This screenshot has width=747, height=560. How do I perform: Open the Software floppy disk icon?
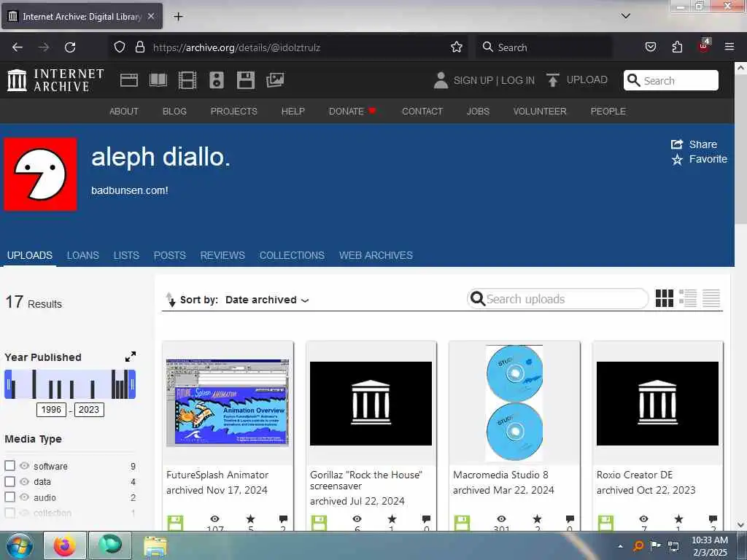tap(245, 80)
